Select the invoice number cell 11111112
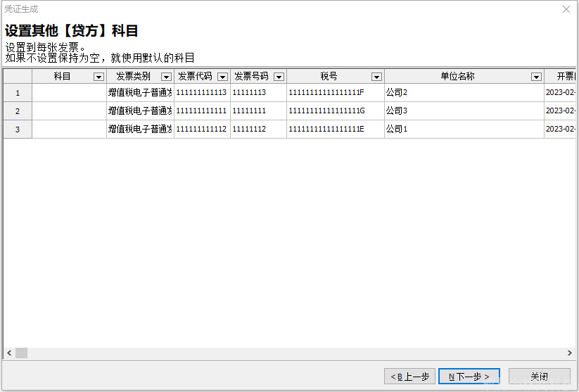 coord(257,129)
